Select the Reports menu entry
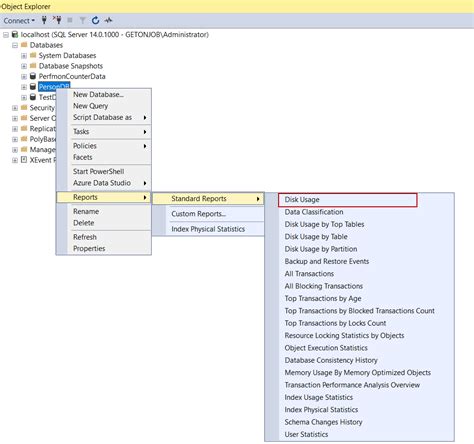 click(x=104, y=197)
